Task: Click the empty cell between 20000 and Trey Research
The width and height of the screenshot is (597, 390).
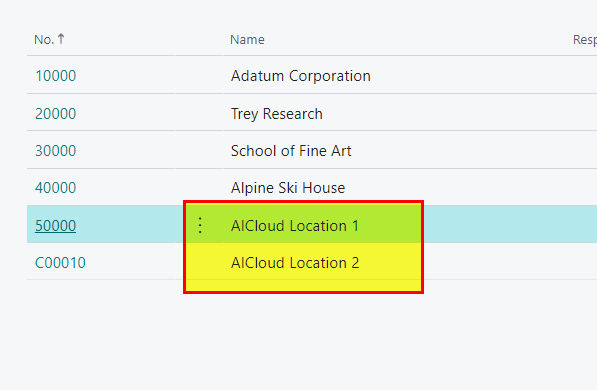Action: (200, 112)
